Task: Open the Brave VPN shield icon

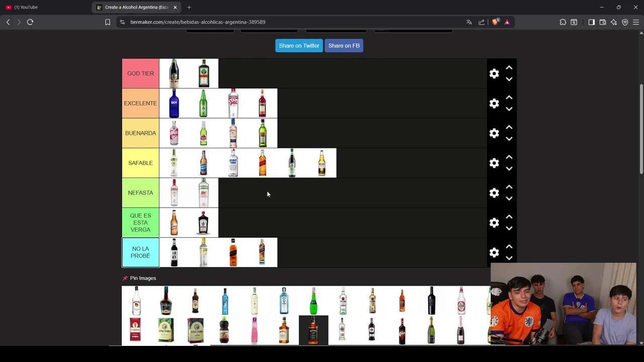Action: tap(625, 22)
